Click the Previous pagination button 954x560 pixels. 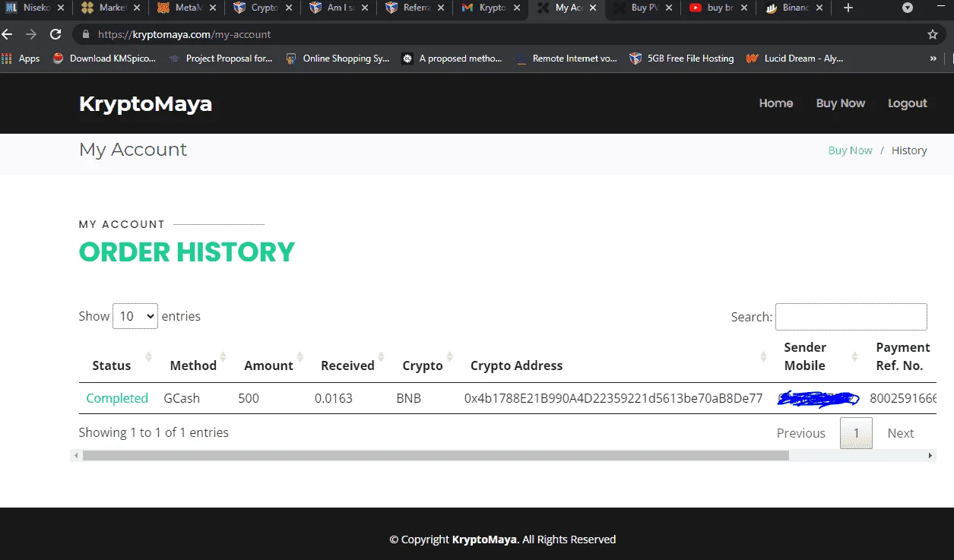(800, 433)
